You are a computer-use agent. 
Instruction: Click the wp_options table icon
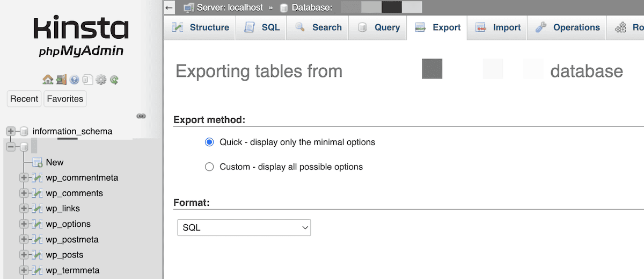(x=38, y=224)
